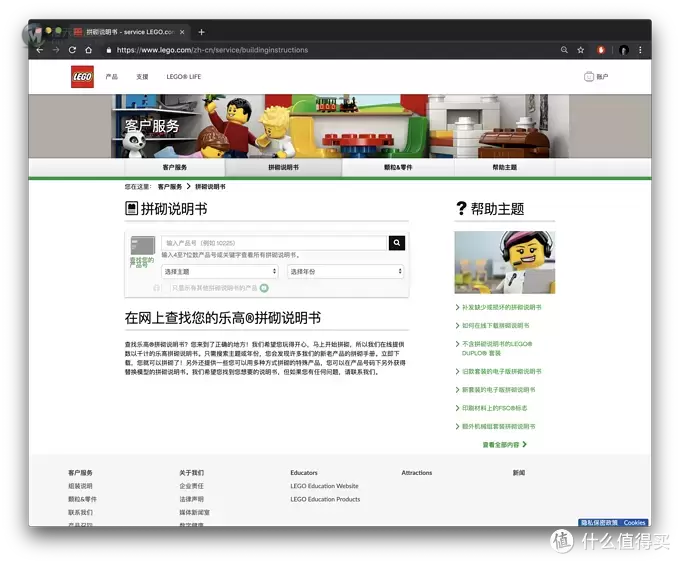Click footer 组装说明 link
This screenshot has width=680, height=564.
pyautogui.click(x=80, y=486)
